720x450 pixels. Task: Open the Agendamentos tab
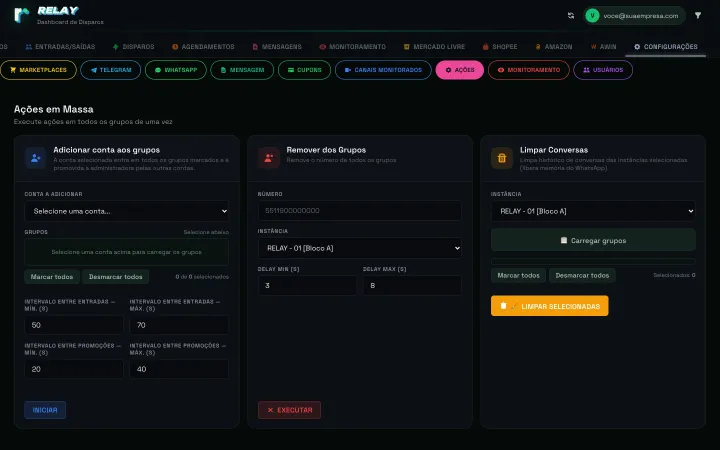[x=203, y=47]
